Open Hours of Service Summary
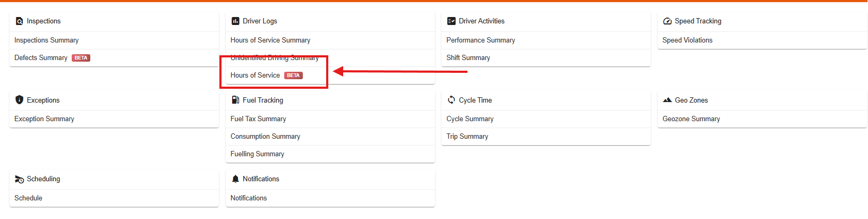Viewport: 868px width, 219px height. pyautogui.click(x=330, y=40)
